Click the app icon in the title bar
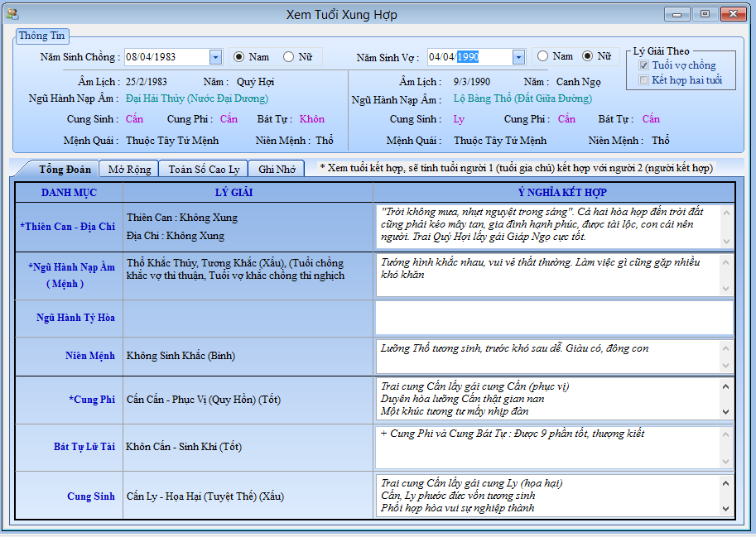Image resolution: width=756 pixels, height=537 pixels. [12, 14]
